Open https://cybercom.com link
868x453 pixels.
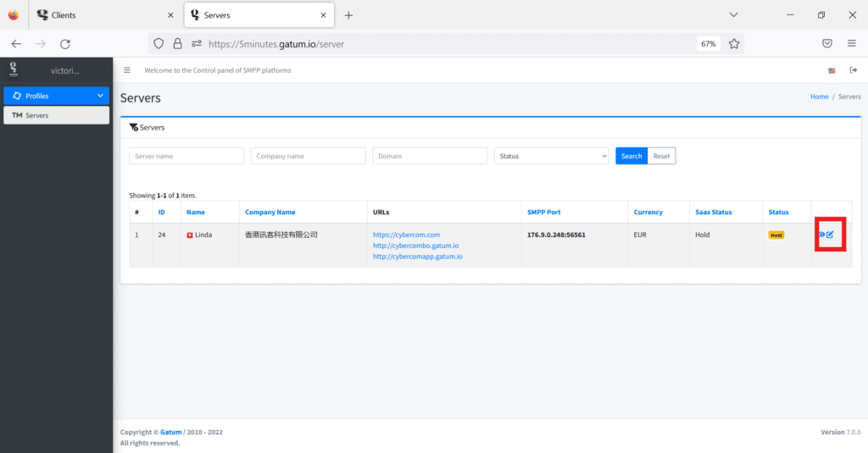[406, 235]
